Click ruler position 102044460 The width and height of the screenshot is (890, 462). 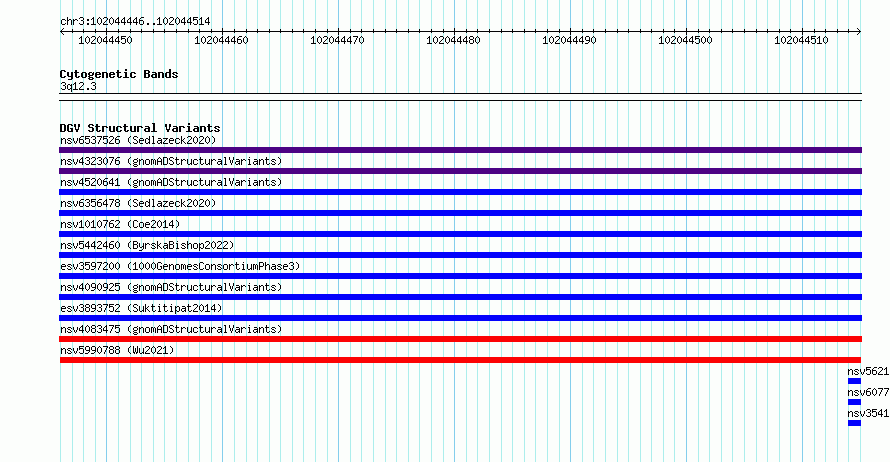[x=221, y=40]
